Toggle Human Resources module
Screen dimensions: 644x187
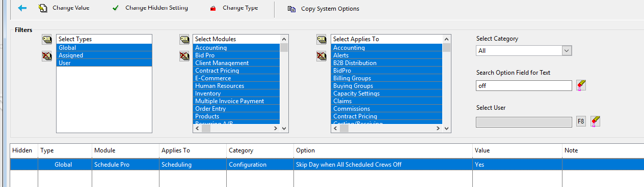(x=236, y=86)
